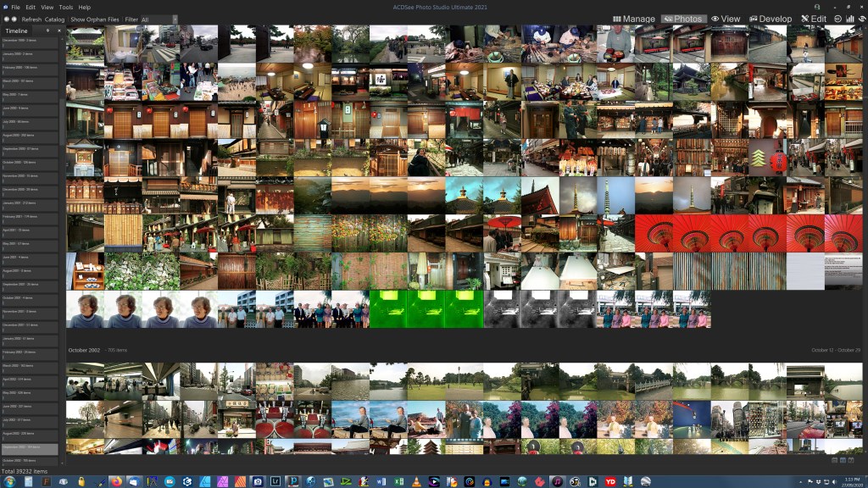Close the Timeline panel

58,30
